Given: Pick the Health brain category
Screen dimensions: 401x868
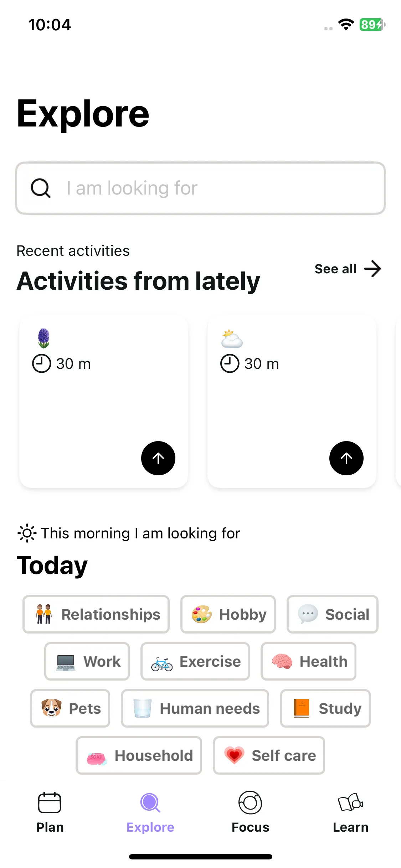Looking at the screenshot, I should click(309, 661).
